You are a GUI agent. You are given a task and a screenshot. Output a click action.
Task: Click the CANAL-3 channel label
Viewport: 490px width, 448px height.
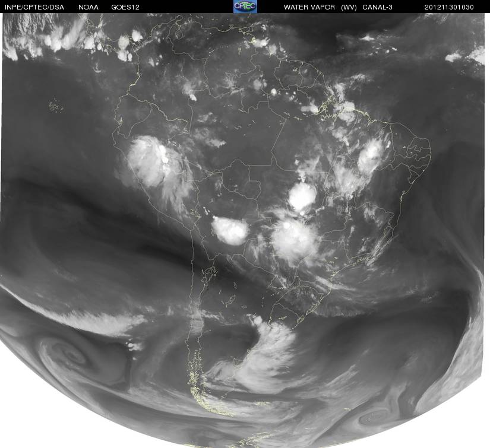(378, 7)
